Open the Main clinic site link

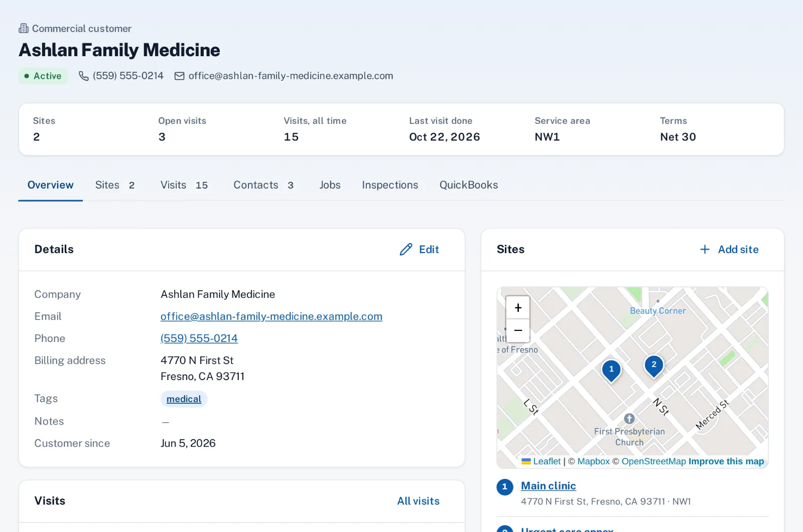(548, 486)
